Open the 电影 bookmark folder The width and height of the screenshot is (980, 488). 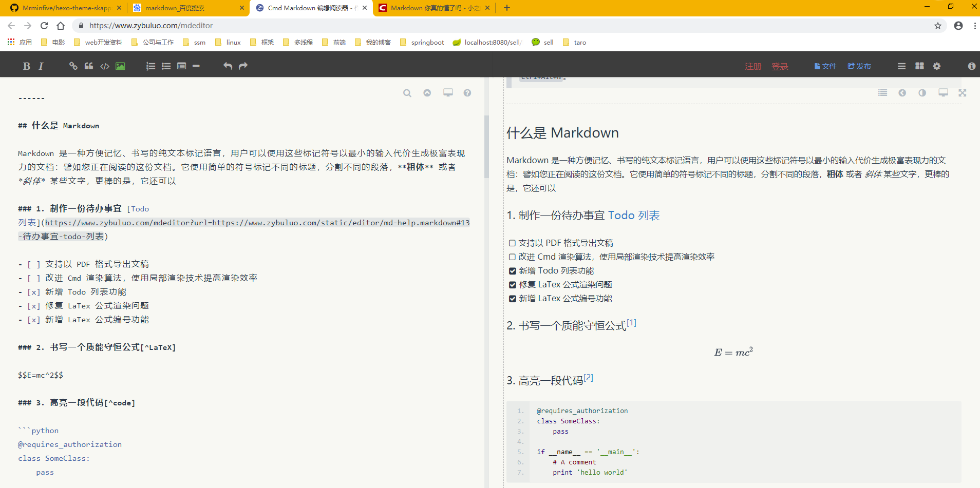click(52, 42)
